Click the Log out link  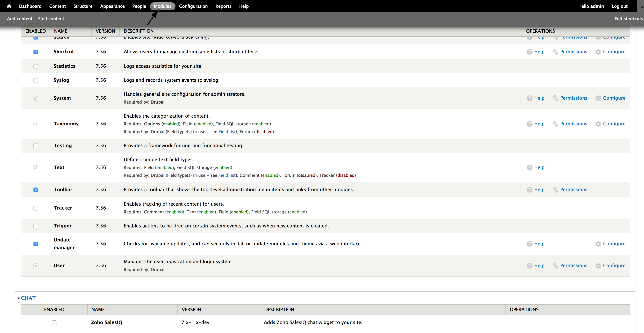click(x=619, y=6)
